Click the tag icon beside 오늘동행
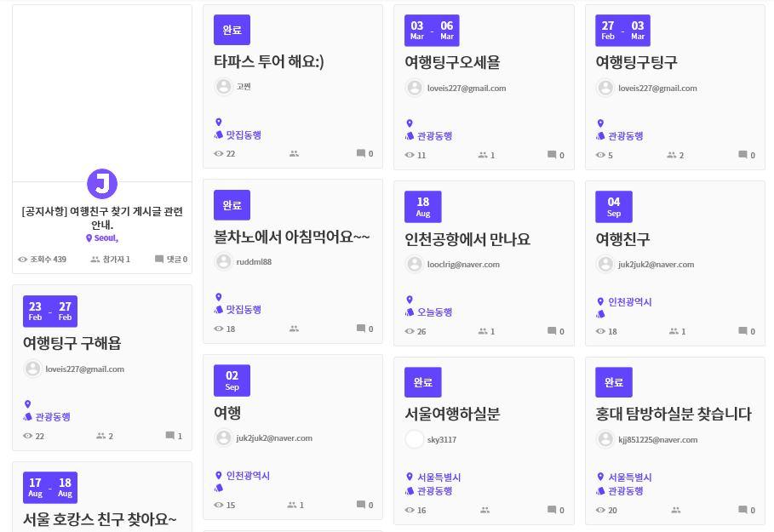Viewport: 774px width, 532px height. pyautogui.click(x=410, y=312)
